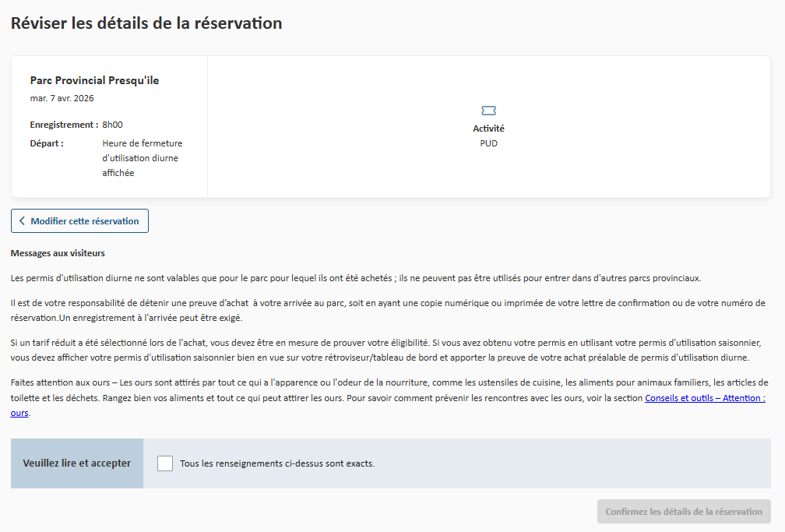This screenshot has width=785, height=532.
Task: Click the underlined "ours" link text
Action: [19, 412]
